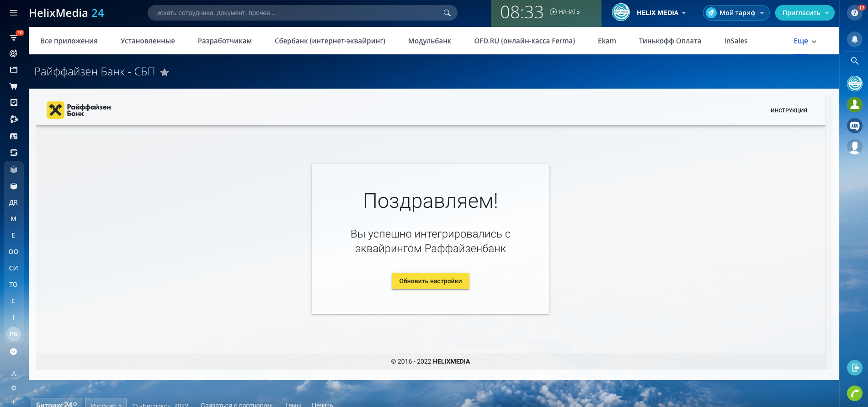
Task: Open the РБ sidebar item
Action: point(14,334)
